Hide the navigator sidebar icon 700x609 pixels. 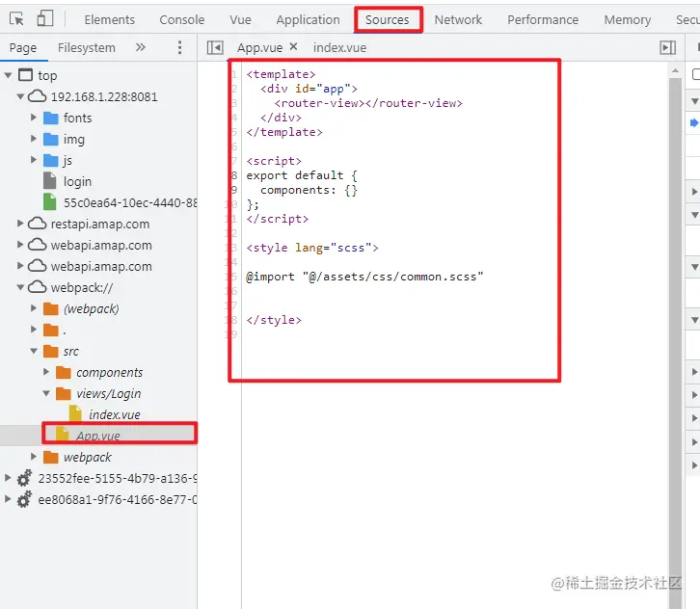coord(215,47)
